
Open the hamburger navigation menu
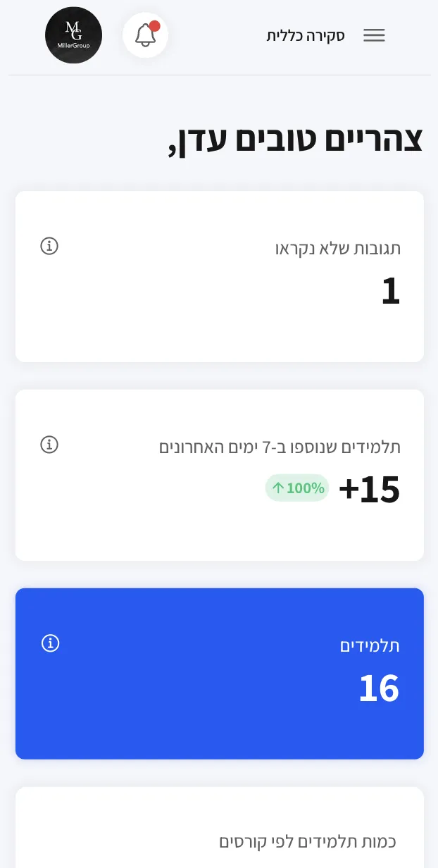374,35
